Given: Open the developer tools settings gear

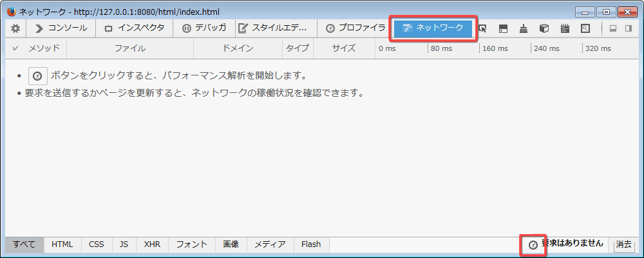Looking at the screenshot, I should click(15, 28).
